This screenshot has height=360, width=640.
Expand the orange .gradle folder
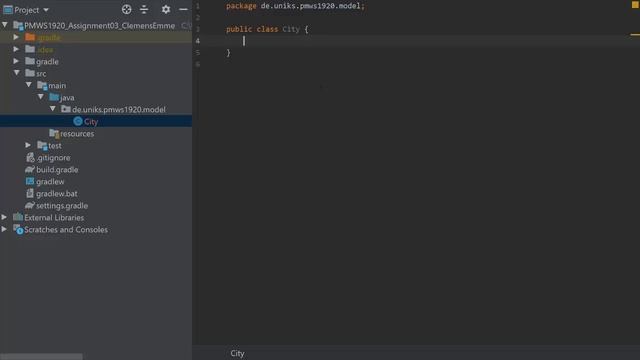coord(16,37)
